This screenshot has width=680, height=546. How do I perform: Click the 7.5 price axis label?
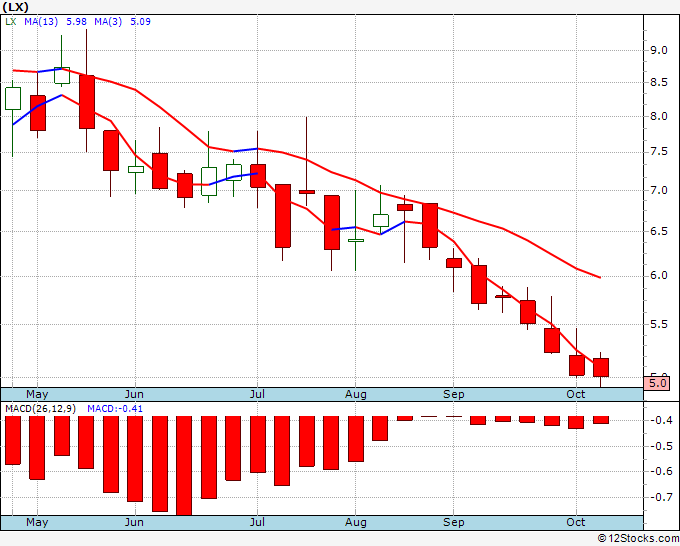pyautogui.click(x=658, y=152)
